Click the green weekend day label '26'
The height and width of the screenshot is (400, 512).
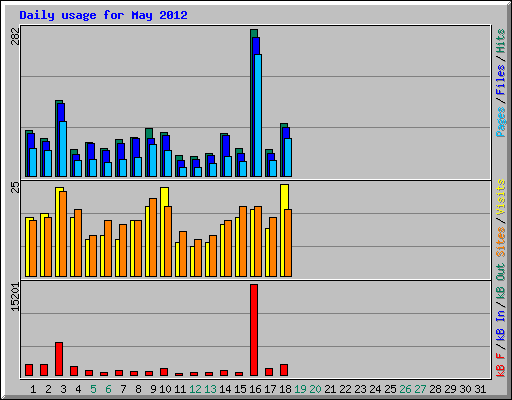coord(405,389)
